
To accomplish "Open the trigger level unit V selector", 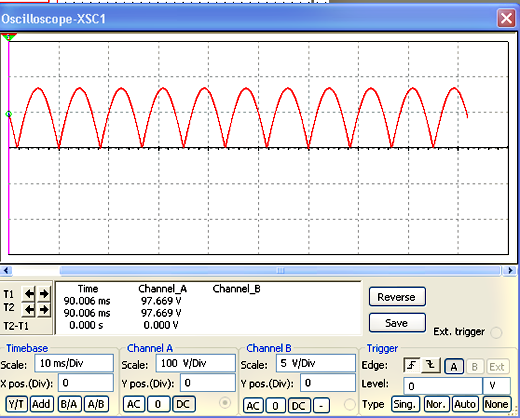I will click(497, 386).
